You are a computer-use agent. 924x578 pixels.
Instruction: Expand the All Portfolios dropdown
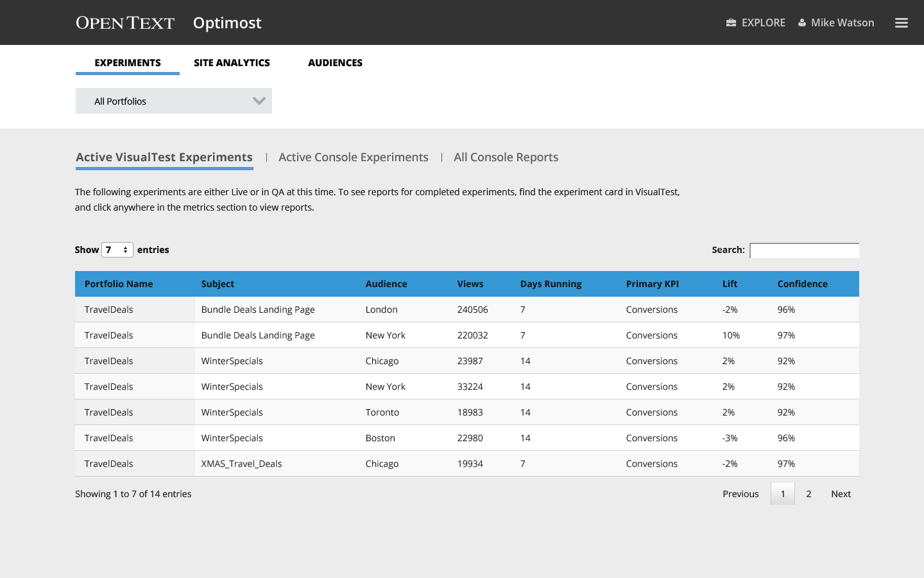click(x=174, y=101)
